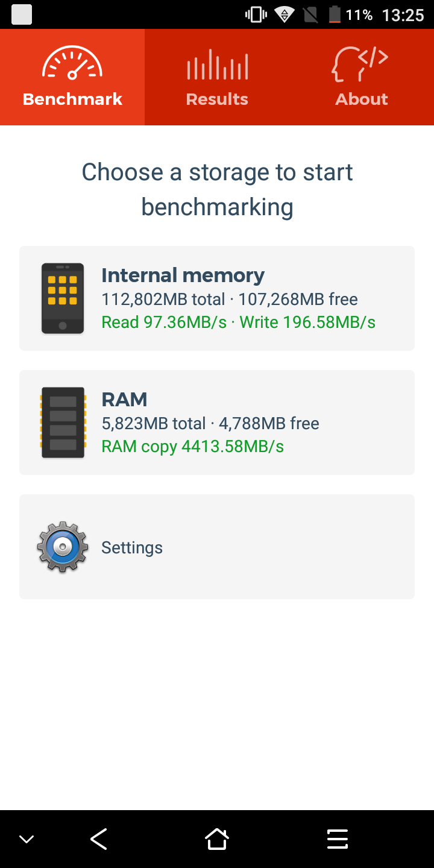This screenshot has height=868, width=434.
Task: Tap the gear Settings icon
Action: [x=63, y=547]
